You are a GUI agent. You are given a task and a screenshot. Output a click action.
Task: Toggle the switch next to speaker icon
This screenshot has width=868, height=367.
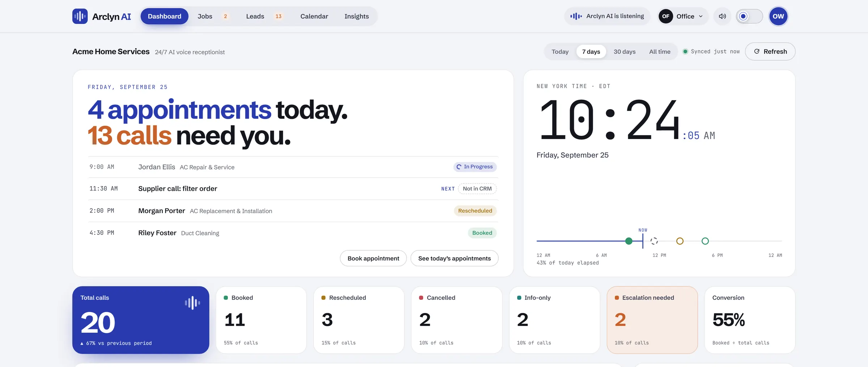point(749,16)
